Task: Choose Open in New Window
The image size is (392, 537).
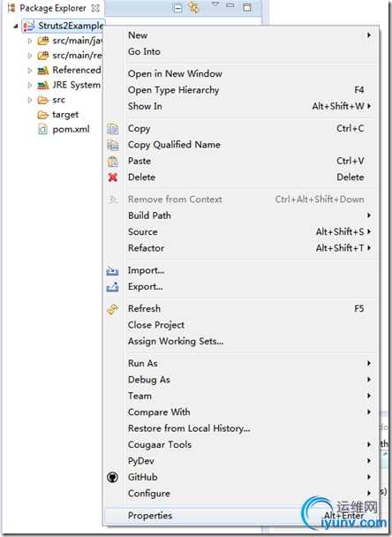Action: [x=251, y=73]
